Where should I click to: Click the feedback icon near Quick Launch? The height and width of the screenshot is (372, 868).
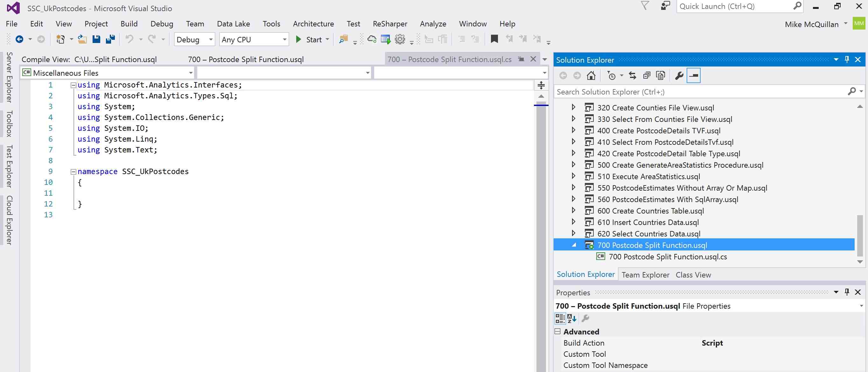[665, 6]
